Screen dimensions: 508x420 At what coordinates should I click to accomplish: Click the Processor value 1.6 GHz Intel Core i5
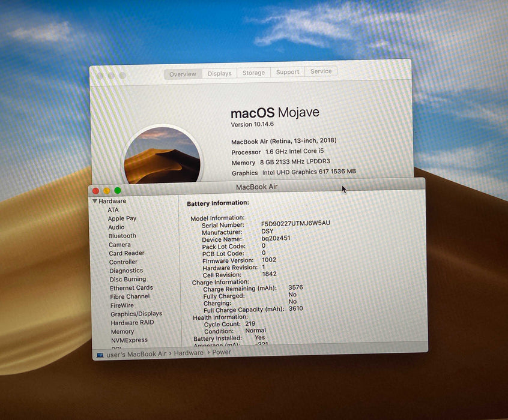[x=294, y=151]
